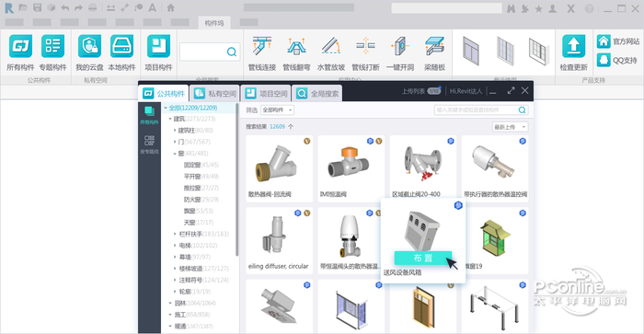Collapse 全部(12209/12209) tree node
The height and width of the screenshot is (334, 644).
(x=166, y=108)
